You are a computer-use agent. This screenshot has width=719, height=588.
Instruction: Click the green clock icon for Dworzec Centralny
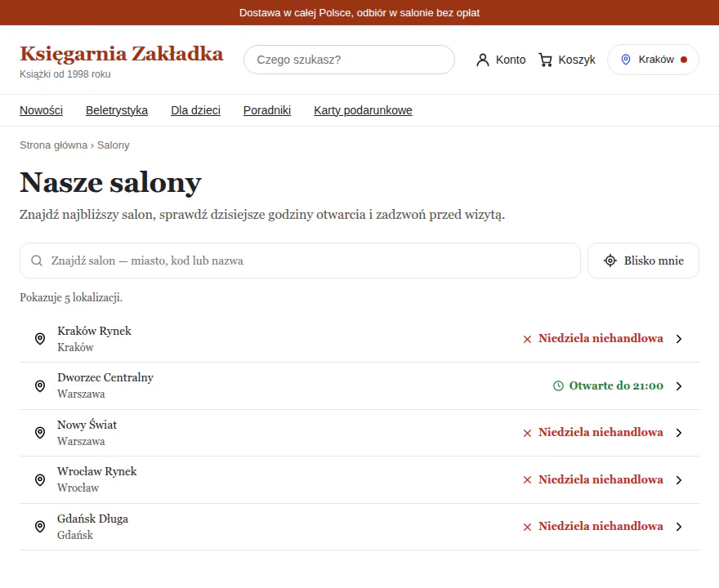558,386
